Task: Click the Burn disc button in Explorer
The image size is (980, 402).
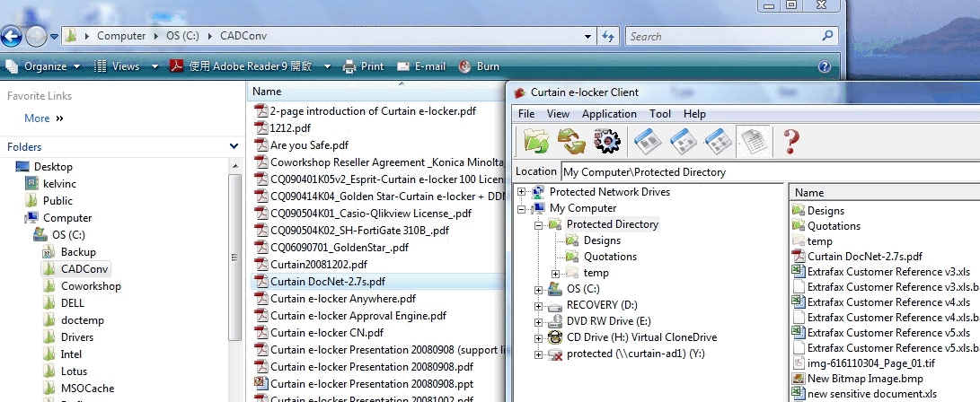Action: (x=479, y=66)
